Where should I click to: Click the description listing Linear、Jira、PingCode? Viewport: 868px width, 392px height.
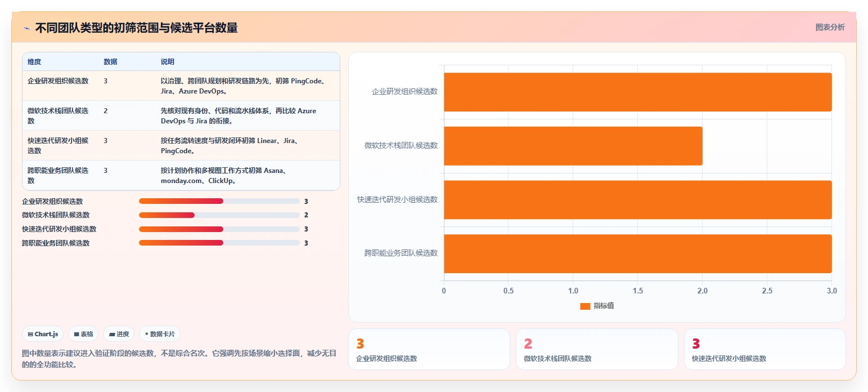pos(229,146)
